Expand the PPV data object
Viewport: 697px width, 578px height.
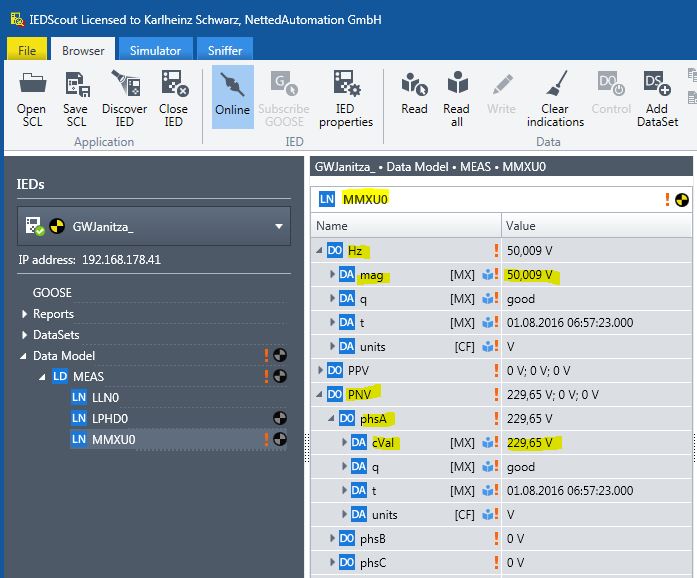pos(320,370)
